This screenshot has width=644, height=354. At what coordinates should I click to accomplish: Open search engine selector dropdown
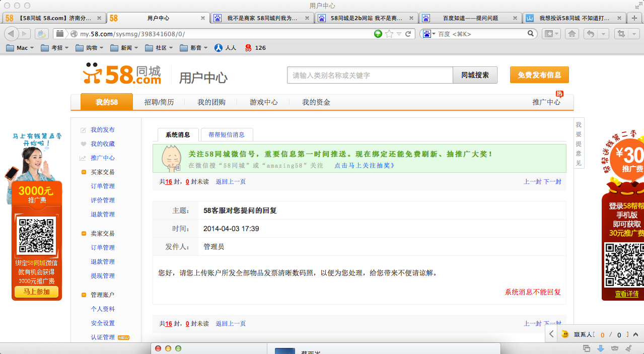429,34
